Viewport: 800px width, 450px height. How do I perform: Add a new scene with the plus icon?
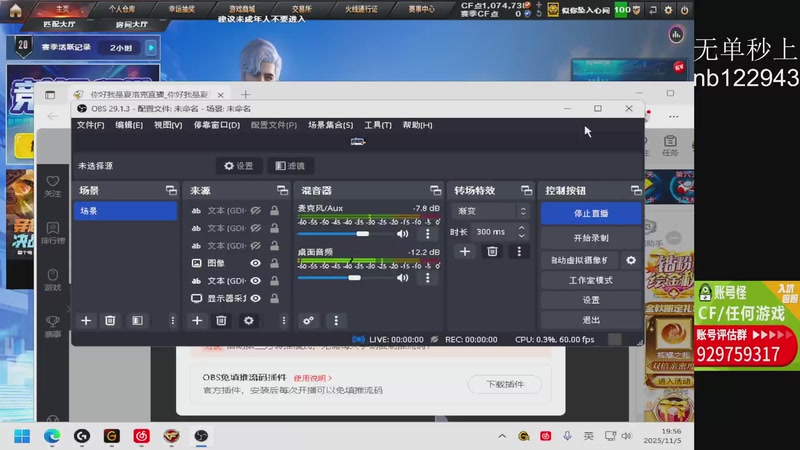click(x=86, y=320)
